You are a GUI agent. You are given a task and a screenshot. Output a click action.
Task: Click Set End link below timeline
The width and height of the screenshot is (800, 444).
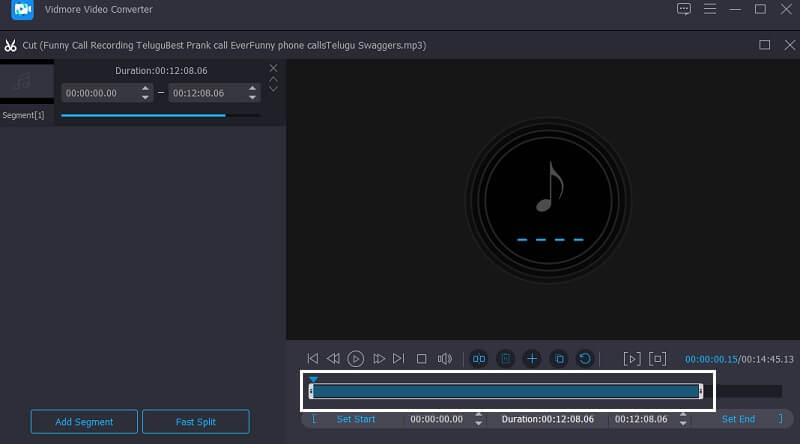coord(738,419)
